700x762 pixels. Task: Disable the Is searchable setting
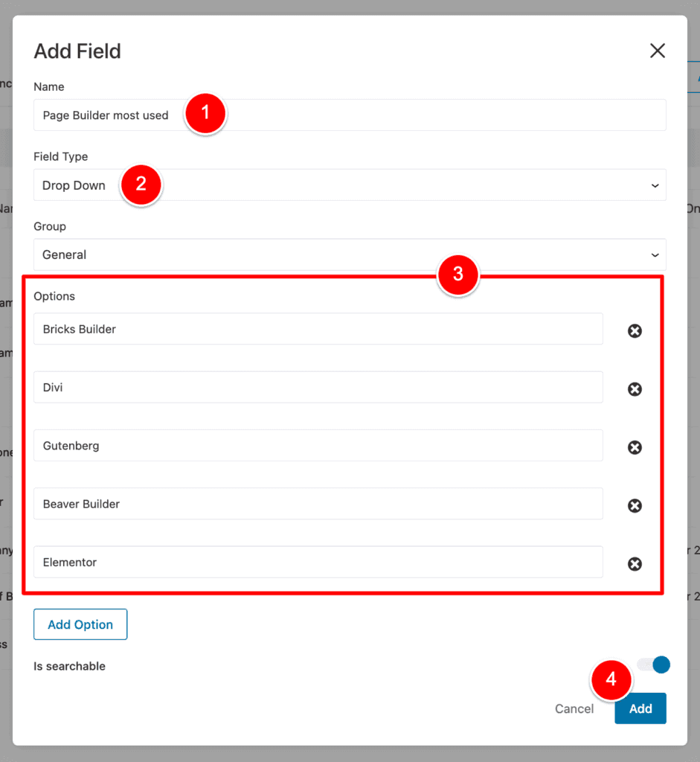(652, 665)
